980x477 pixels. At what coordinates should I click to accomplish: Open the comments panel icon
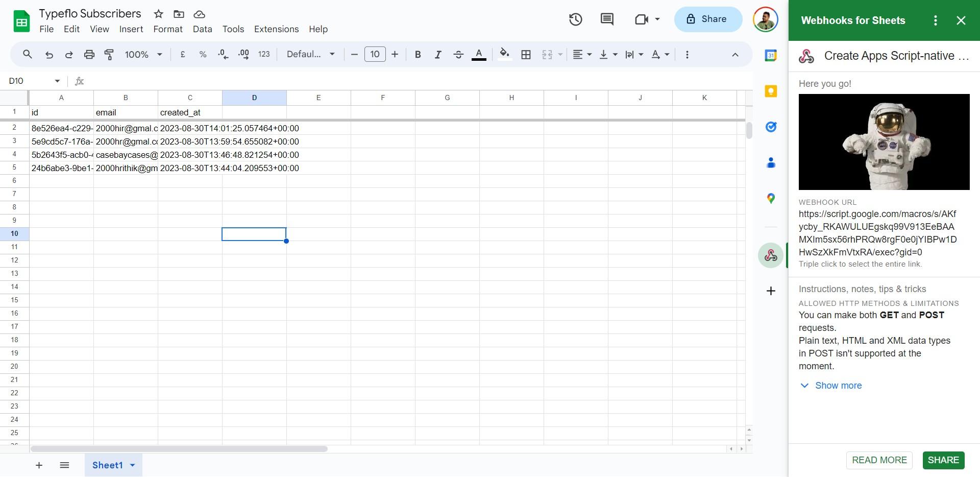606,19
